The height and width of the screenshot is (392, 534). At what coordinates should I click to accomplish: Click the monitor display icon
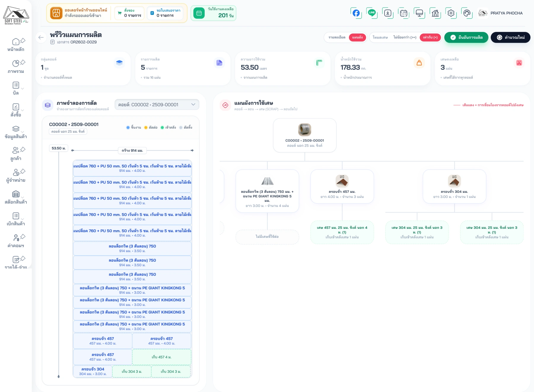pos(419,13)
